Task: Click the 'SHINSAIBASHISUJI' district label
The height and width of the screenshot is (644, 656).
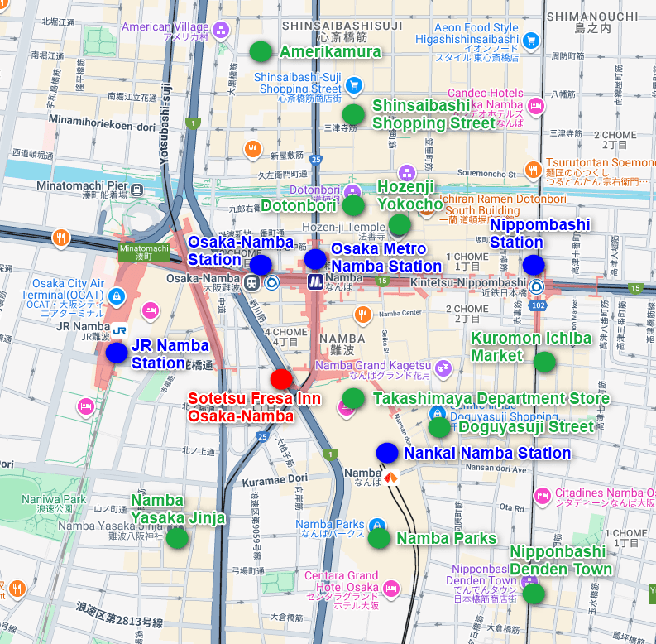Action: tap(342, 26)
